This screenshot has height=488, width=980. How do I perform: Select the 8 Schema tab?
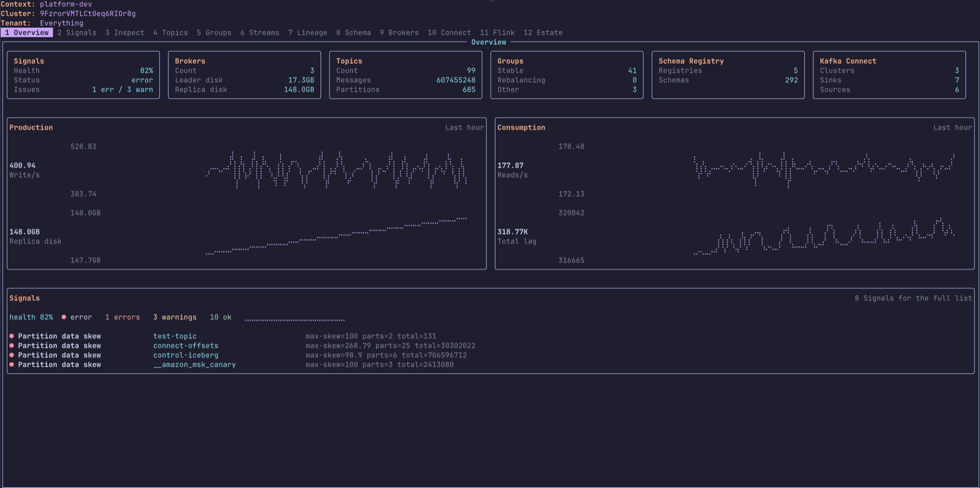point(353,32)
